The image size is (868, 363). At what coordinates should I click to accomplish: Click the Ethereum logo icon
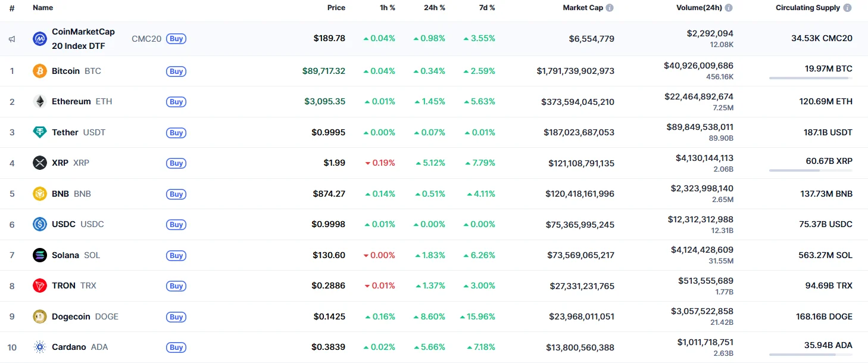tap(40, 101)
